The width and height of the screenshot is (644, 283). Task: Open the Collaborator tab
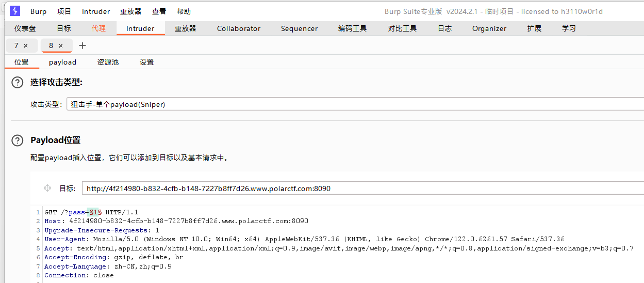click(239, 28)
